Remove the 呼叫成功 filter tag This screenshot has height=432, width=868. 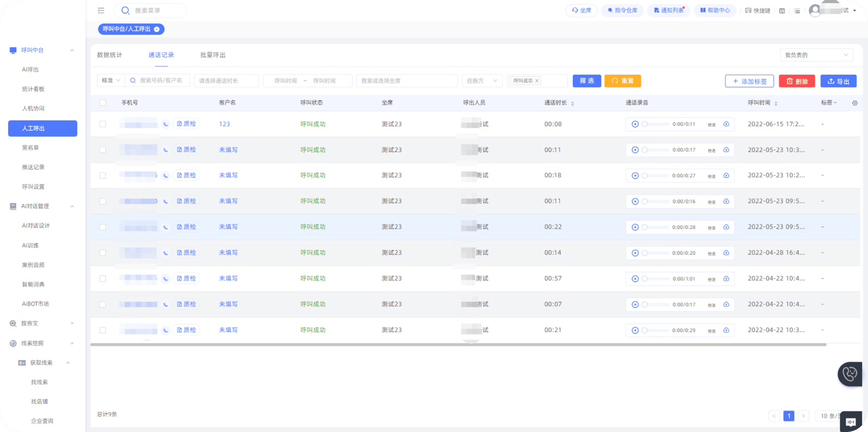(537, 81)
